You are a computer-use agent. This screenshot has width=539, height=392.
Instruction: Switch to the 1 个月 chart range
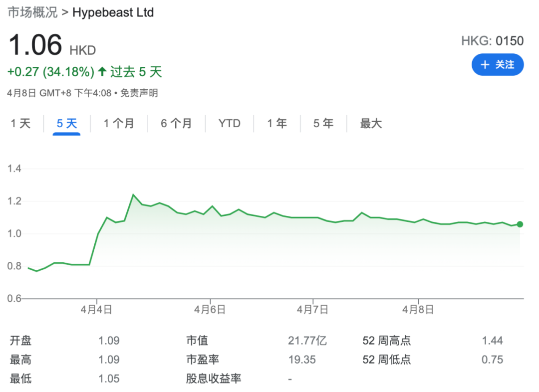click(119, 123)
